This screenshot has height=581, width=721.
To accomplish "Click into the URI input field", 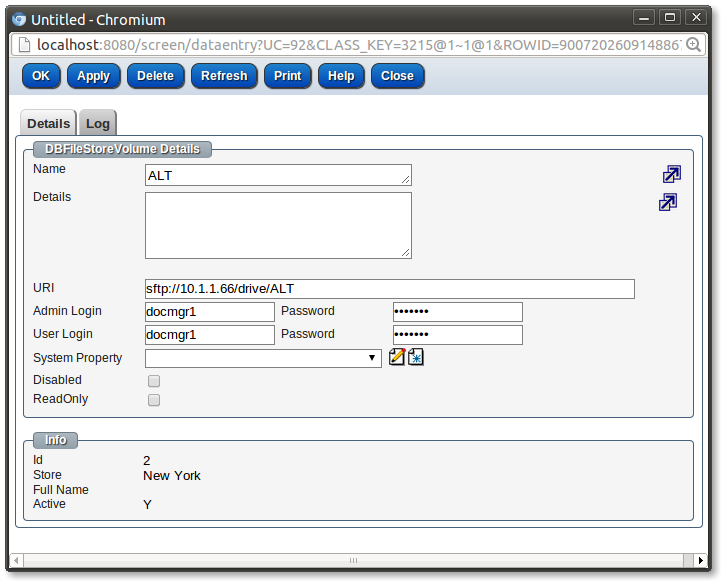I will (x=389, y=289).
